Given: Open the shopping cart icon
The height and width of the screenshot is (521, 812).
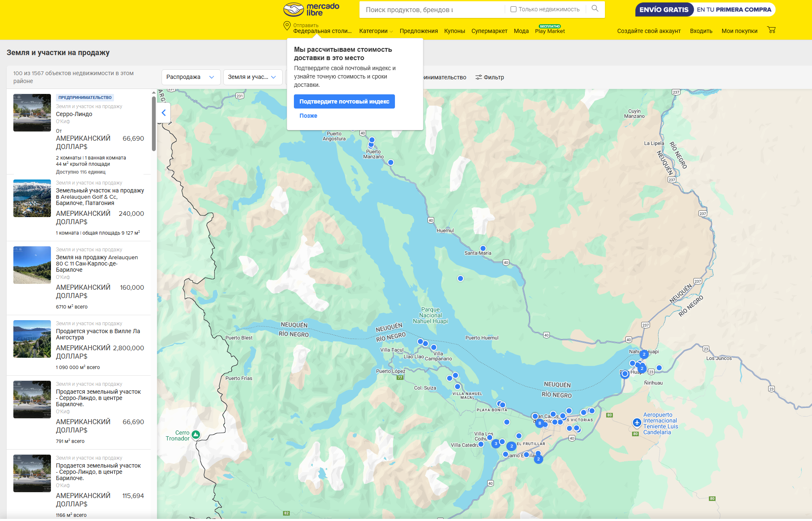Looking at the screenshot, I should pos(771,30).
